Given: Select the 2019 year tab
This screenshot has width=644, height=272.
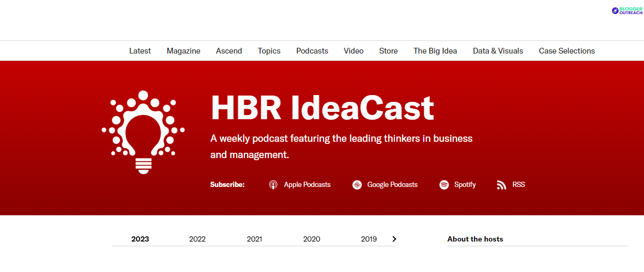Looking at the screenshot, I should point(369,239).
